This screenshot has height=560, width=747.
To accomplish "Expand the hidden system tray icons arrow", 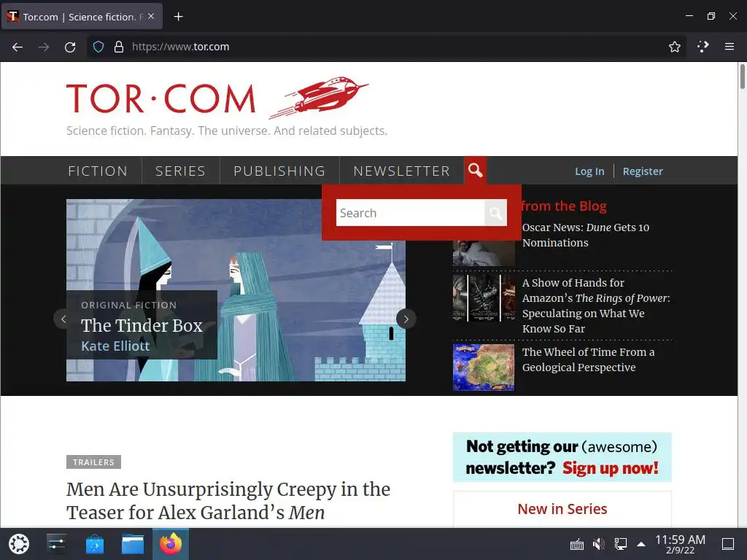I will click(x=641, y=544).
